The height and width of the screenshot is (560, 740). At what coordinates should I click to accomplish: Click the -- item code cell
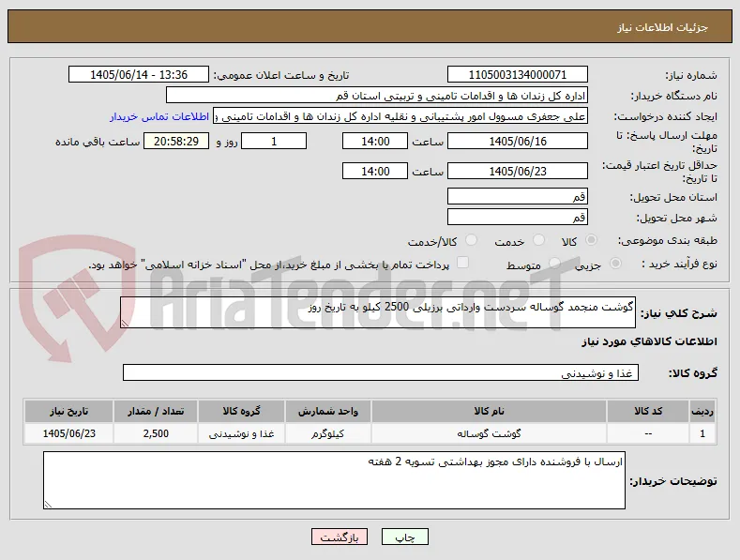pyautogui.click(x=647, y=433)
